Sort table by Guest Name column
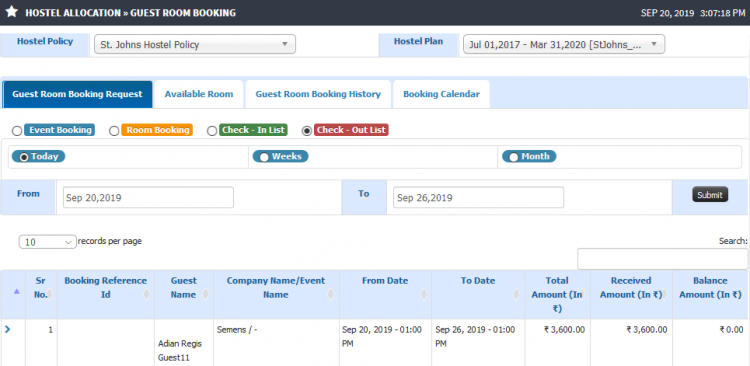Viewport: 750px width, 366px height. click(x=184, y=295)
